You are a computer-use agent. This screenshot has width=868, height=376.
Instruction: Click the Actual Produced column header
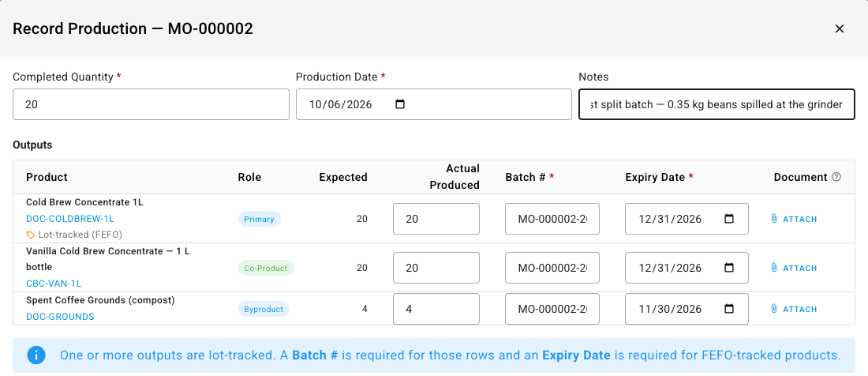point(455,177)
